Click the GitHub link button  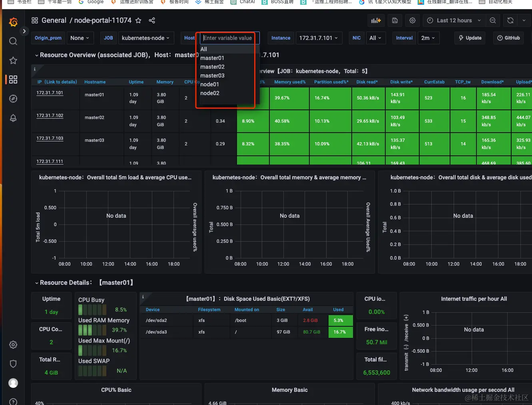tap(508, 38)
